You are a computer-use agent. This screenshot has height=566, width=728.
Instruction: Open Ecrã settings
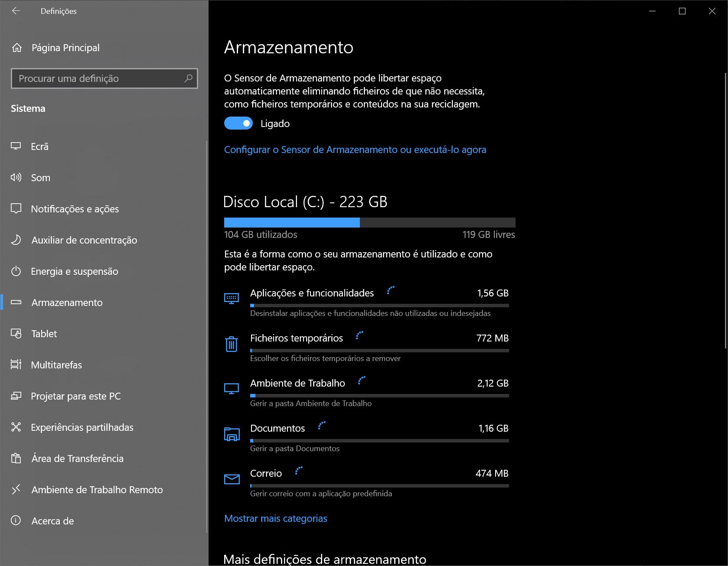(x=104, y=146)
